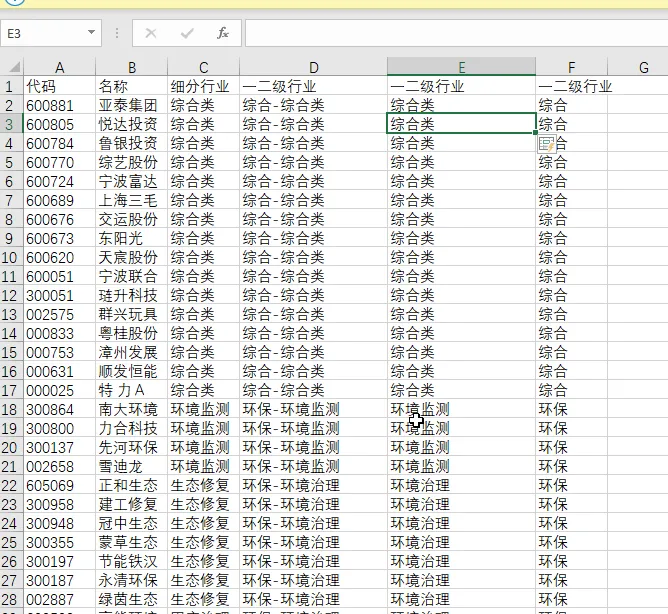Click the cell 东阳光

coord(132,239)
